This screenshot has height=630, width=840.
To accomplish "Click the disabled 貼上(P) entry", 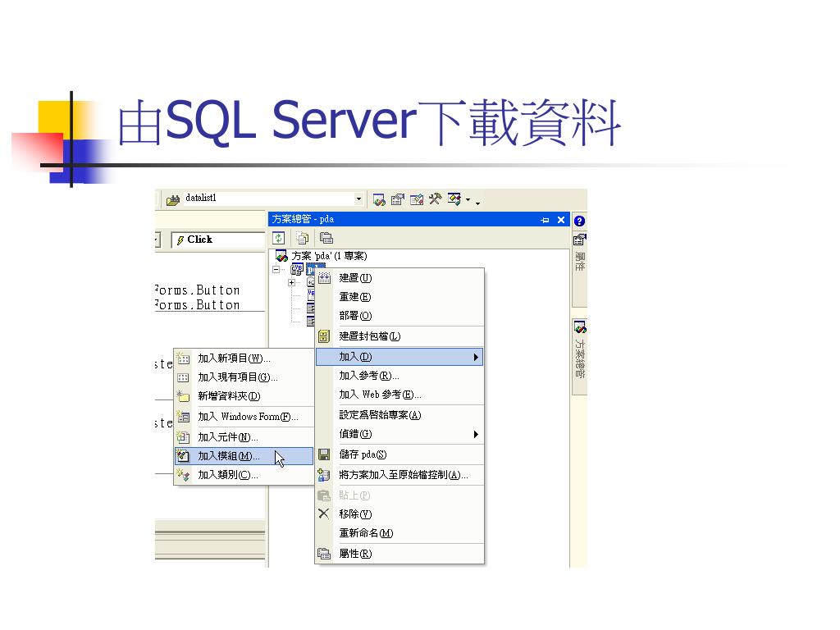I will pos(399,495).
